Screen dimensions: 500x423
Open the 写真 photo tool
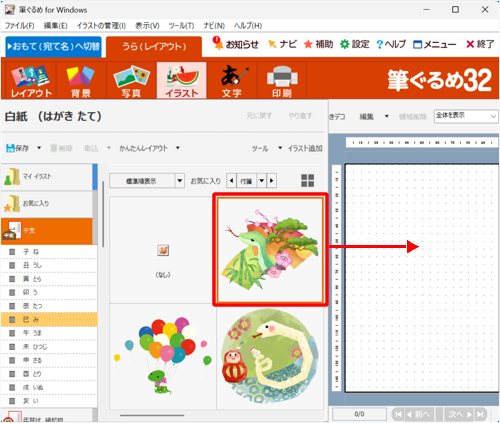pyautogui.click(x=131, y=81)
